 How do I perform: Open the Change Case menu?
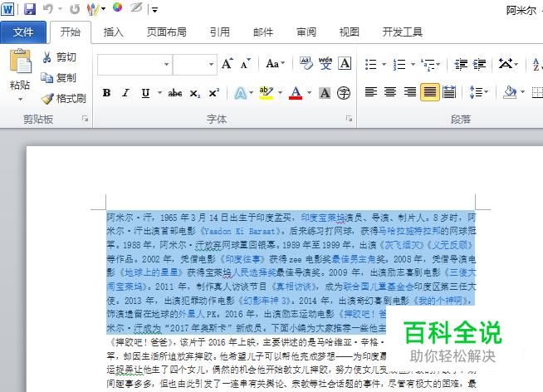coord(276,64)
